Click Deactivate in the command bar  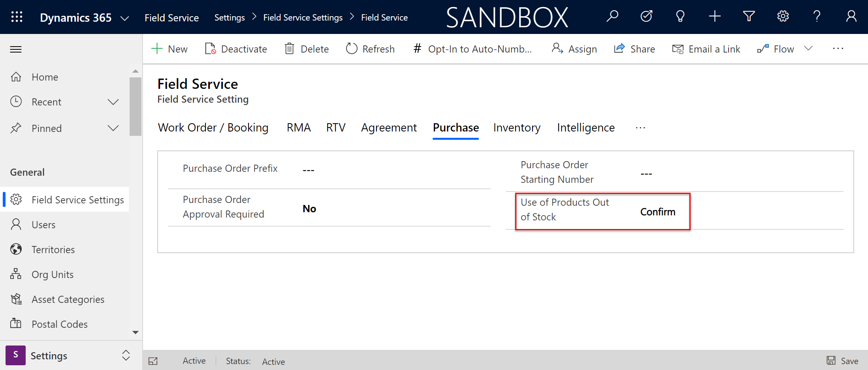click(x=236, y=49)
